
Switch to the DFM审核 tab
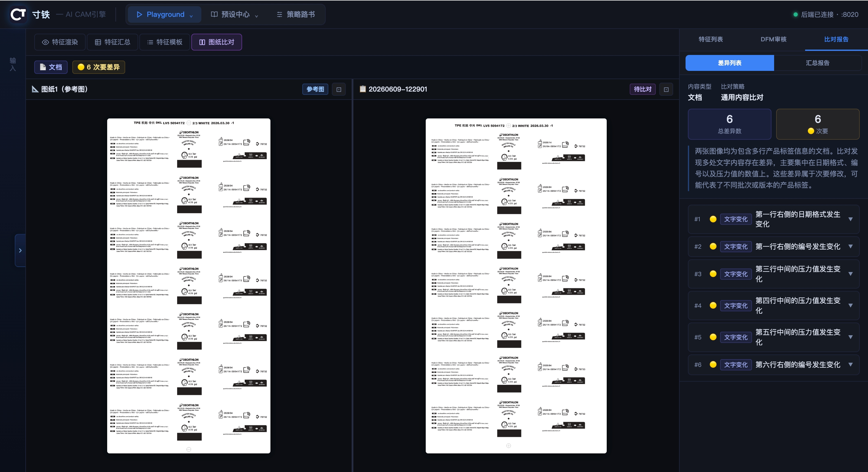pyautogui.click(x=773, y=40)
